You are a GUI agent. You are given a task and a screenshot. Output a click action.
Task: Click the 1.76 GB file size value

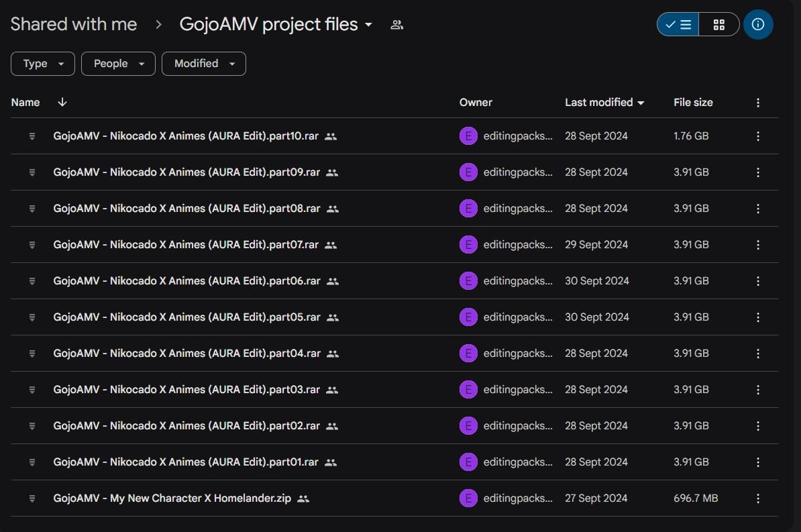(x=691, y=136)
